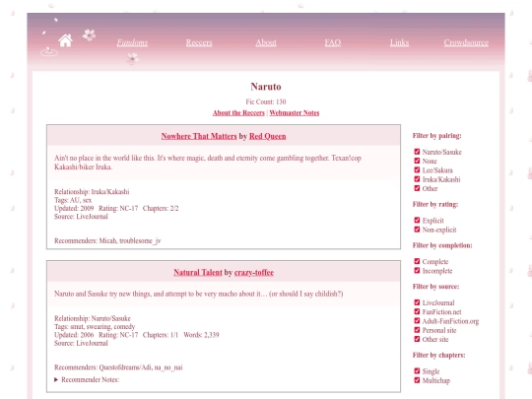
Task: Click the Filter by pairing heading
Action: click(437, 136)
